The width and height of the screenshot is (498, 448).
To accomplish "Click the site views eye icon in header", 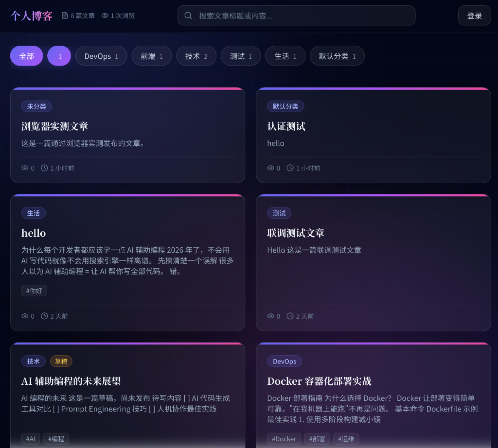I will pos(105,16).
